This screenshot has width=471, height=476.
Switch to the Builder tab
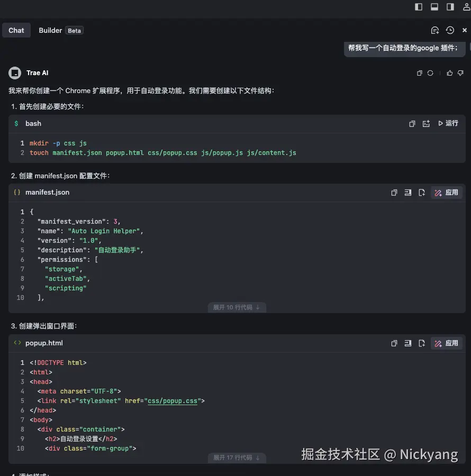pyautogui.click(x=50, y=30)
